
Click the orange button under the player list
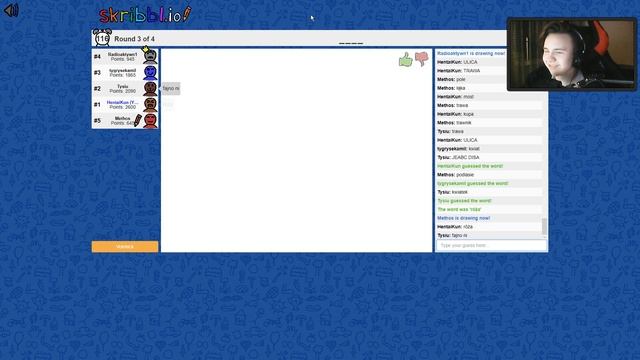[125, 247]
